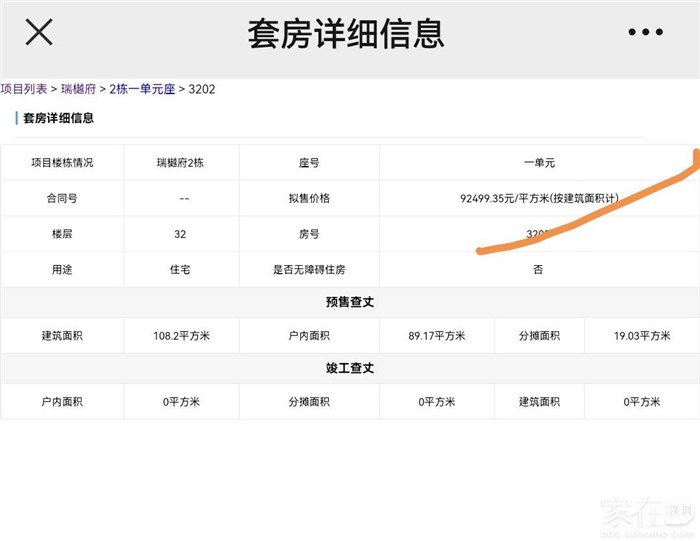Click the 预售查丈 section header
The height and width of the screenshot is (541, 700).
349,302
